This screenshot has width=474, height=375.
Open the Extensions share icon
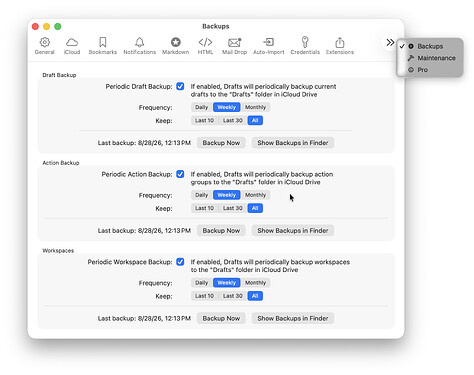click(x=340, y=42)
